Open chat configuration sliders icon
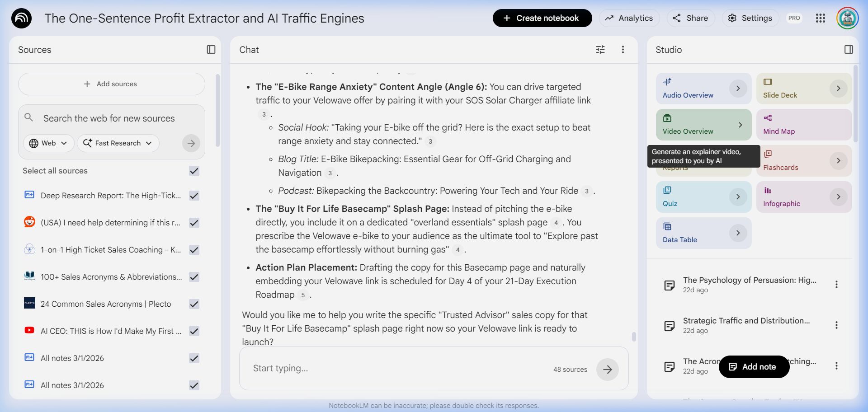Screen dimensions: 868x412 (600, 50)
